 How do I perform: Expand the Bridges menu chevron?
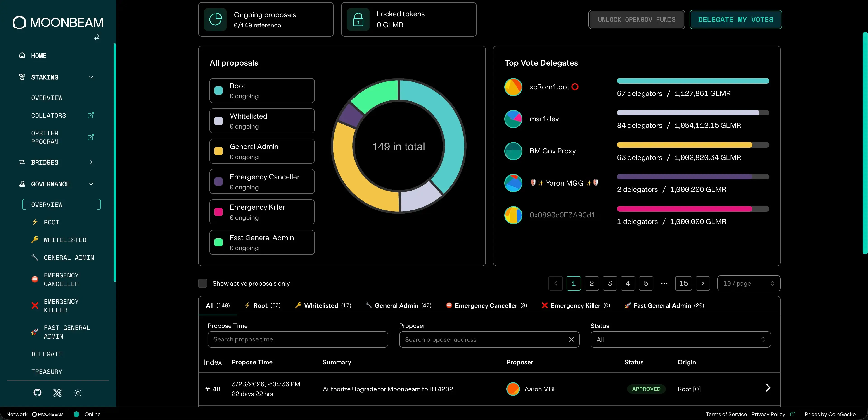[91, 162]
